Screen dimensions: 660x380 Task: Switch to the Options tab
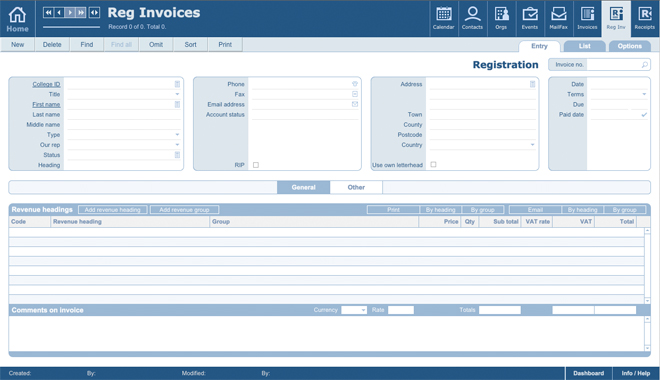[630, 46]
